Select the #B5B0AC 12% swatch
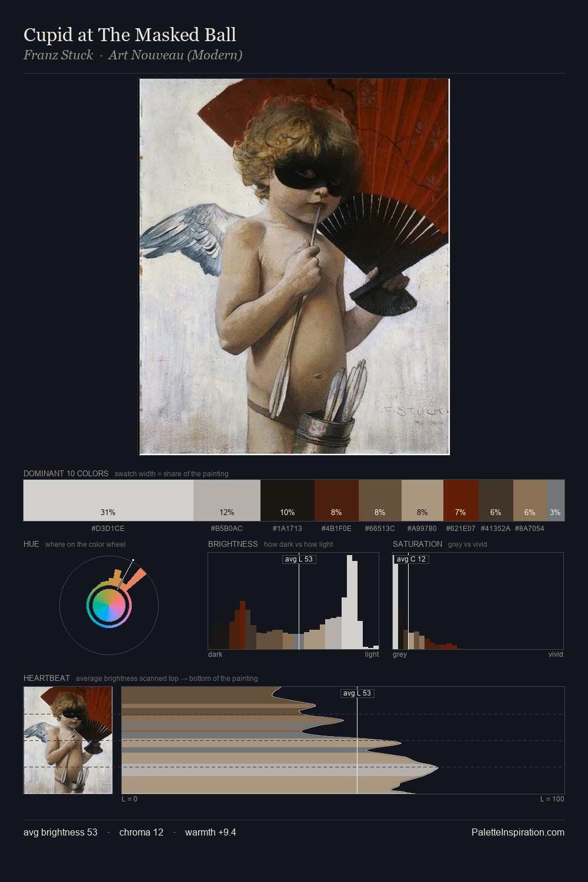Image resolution: width=588 pixels, height=882 pixels. [227, 500]
